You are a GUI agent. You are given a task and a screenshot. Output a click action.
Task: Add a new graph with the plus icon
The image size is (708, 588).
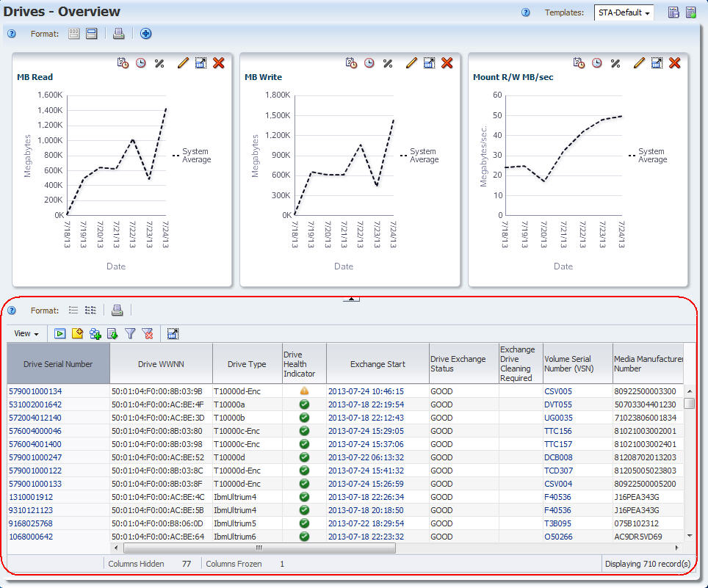point(145,34)
